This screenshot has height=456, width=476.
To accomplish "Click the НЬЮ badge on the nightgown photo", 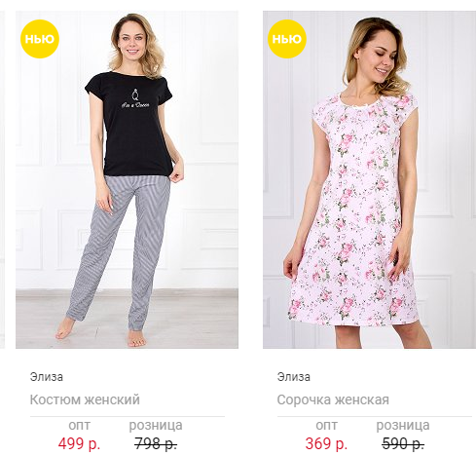I will [287, 39].
